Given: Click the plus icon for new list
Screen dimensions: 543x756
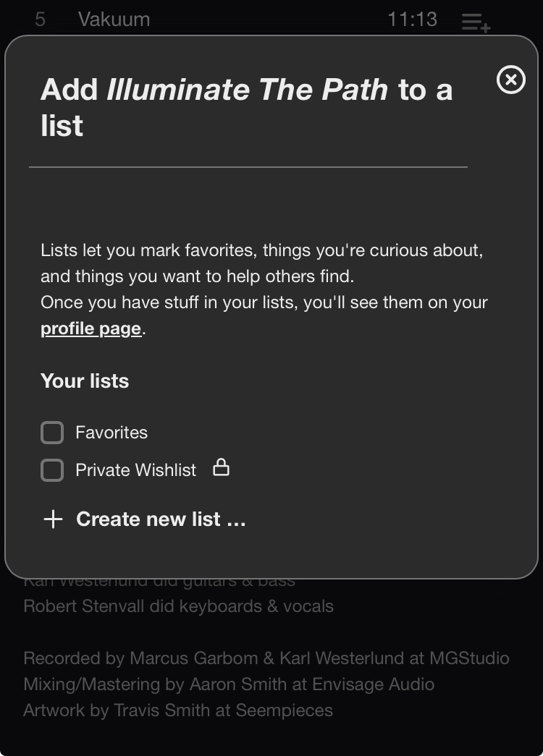Looking at the screenshot, I should 53,519.
